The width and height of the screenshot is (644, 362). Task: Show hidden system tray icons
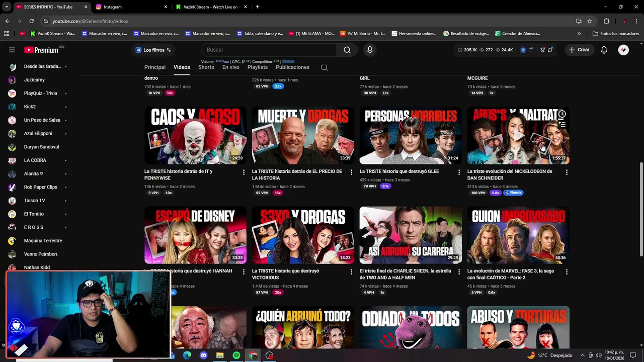click(583, 355)
